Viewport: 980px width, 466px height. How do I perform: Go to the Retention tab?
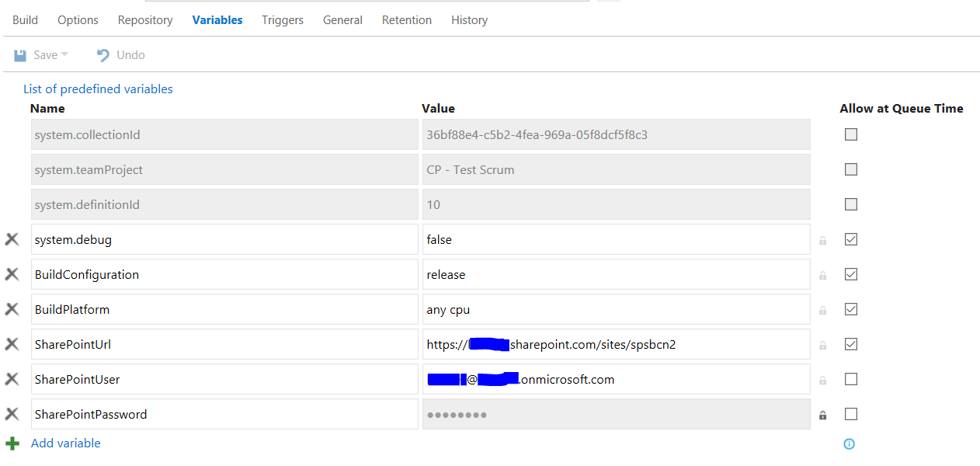407,20
